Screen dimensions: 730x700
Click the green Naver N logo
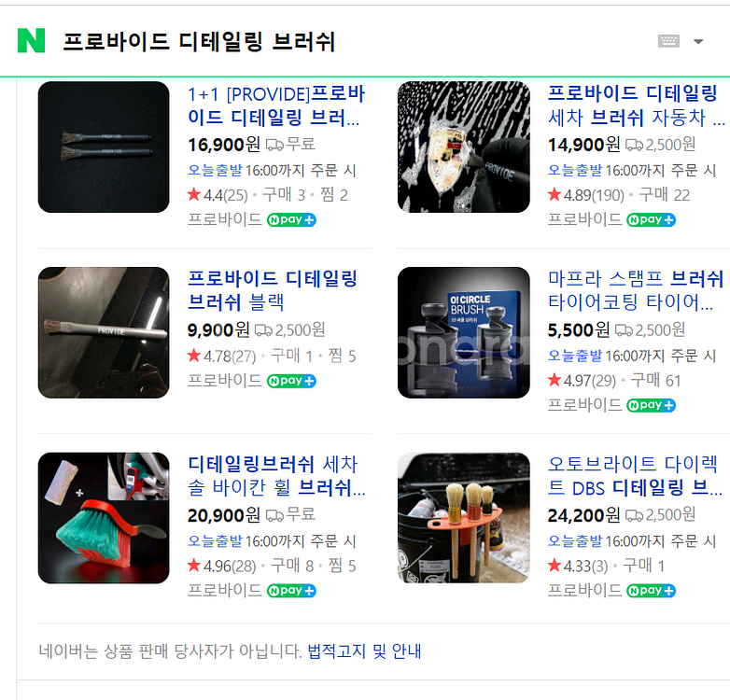coord(31,40)
